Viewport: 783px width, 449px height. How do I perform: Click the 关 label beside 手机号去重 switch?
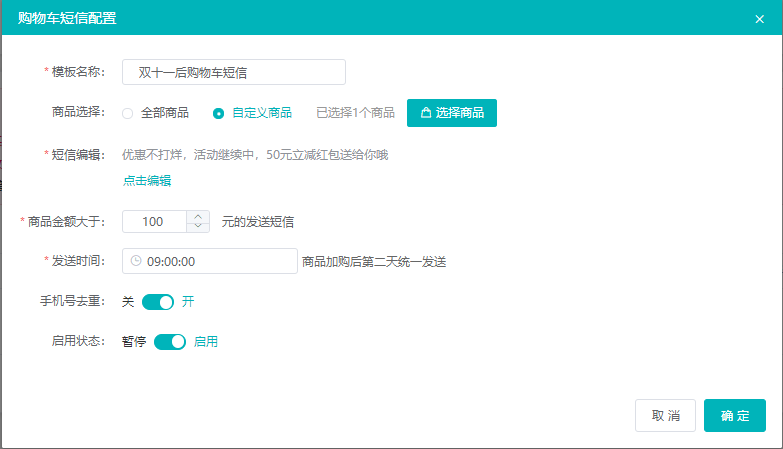point(128,302)
